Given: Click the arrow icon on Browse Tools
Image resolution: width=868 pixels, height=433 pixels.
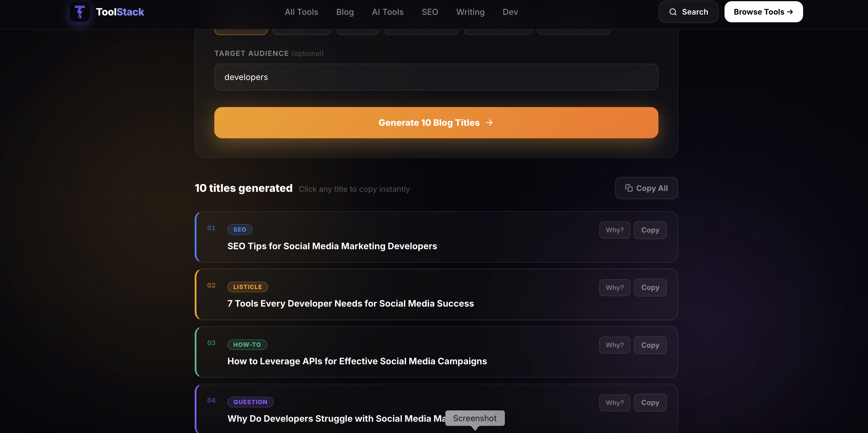Looking at the screenshot, I should point(791,11).
